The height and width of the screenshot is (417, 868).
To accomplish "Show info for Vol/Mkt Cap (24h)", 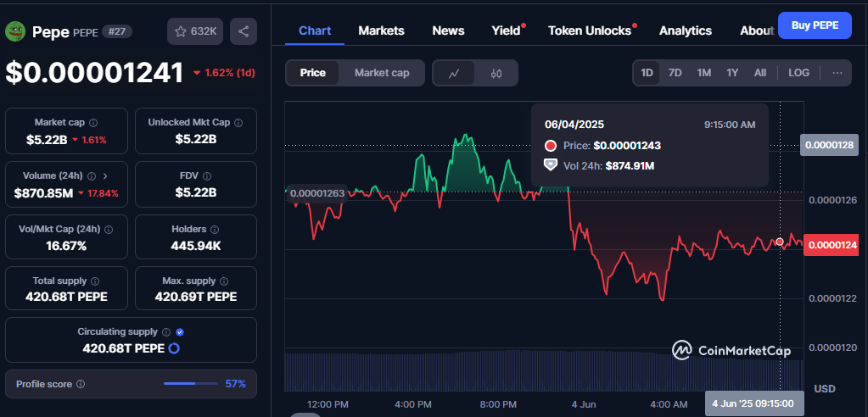I will [109, 229].
